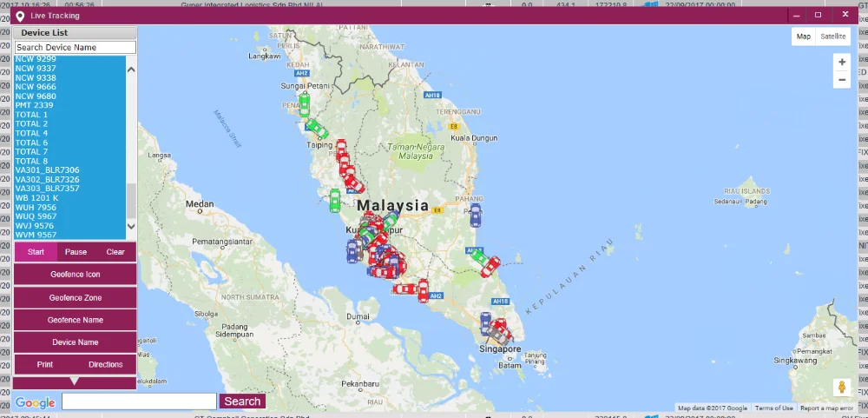This screenshot has height=418, width=868.
Task: Click green vehicle marker near Sungai Petani
Action: click(305, 104)
